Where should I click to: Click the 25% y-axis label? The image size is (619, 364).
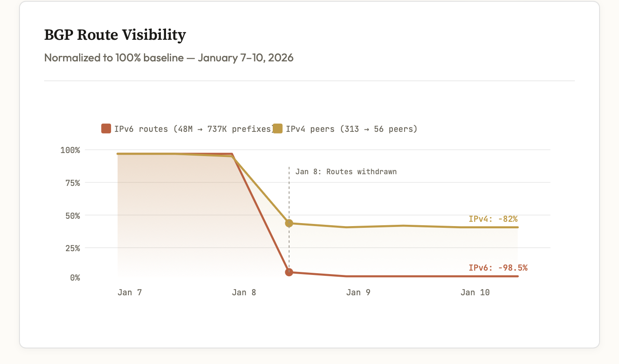coord(72,248)
